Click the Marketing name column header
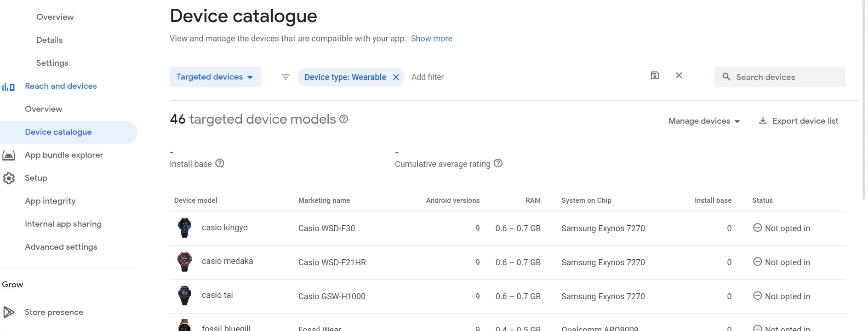Image resolution: width=868 pixels, height=331 pixels. 324,200
